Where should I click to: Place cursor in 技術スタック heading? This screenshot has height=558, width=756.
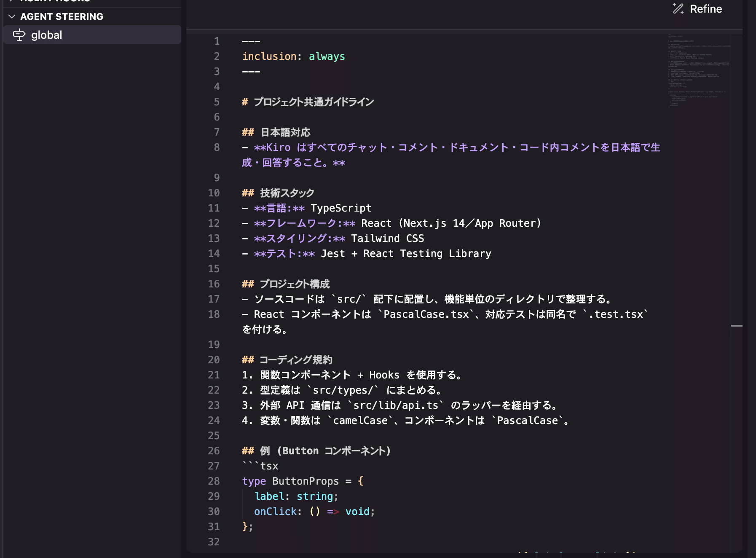click(x=287, y=193)
